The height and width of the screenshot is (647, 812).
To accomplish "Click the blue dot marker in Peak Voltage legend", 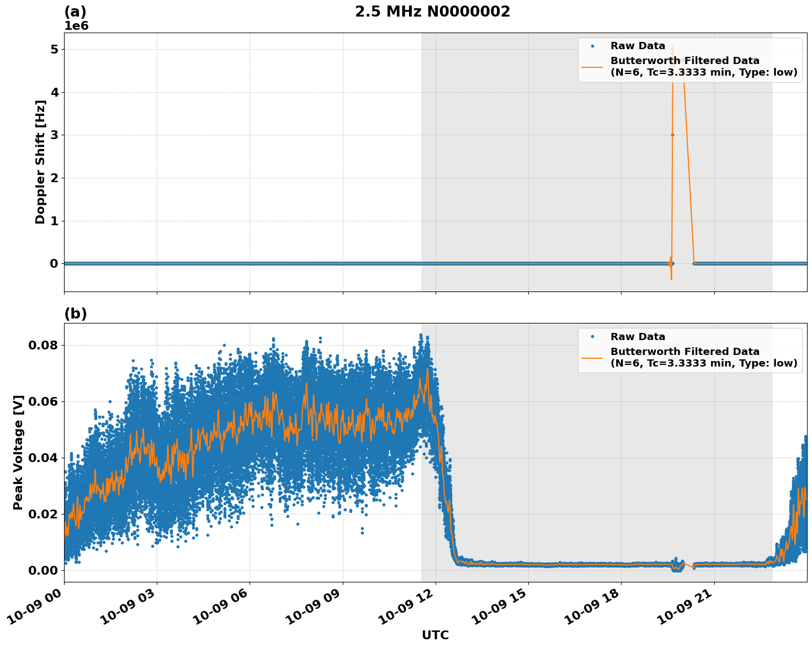I will click(592, 337).
